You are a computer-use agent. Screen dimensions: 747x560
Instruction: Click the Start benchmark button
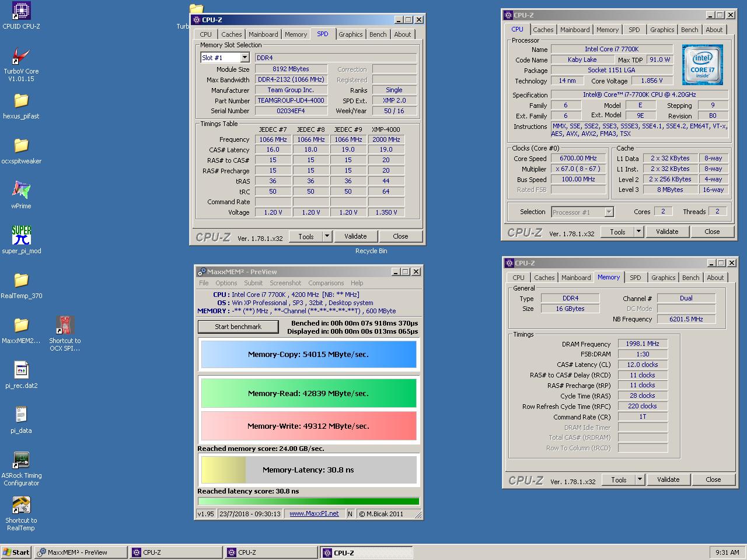(238, 327)
